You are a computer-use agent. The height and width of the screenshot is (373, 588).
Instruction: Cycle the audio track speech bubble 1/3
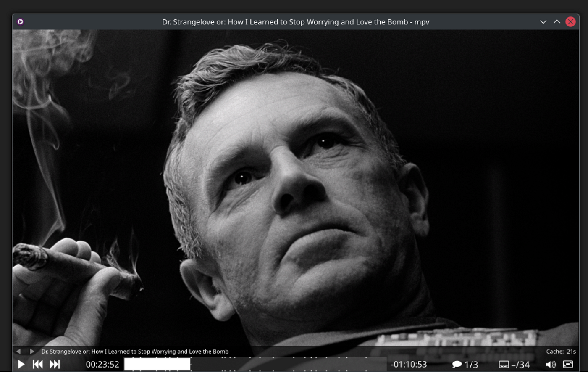(465, 364)
